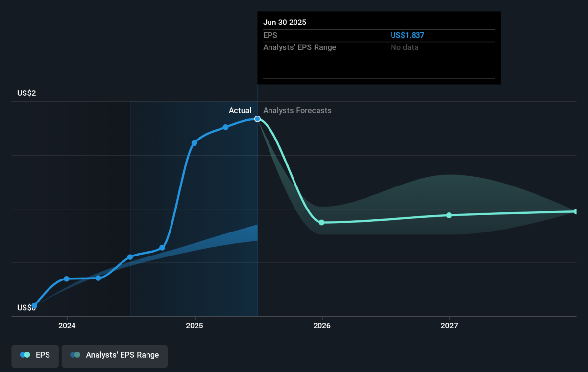Click the 'Actual' section label
Image resolution: width=588 pixels, height=372 pixels.
(240, 111)
